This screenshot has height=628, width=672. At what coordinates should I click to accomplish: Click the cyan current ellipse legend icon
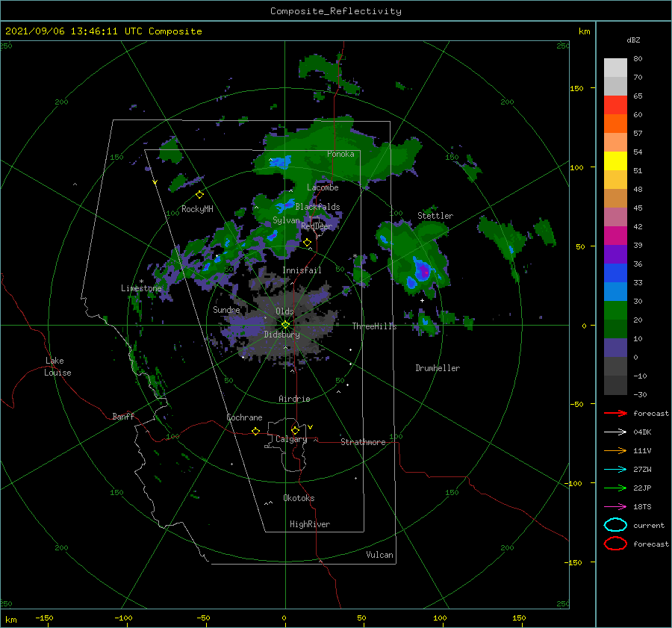click(x=615, y=525)
